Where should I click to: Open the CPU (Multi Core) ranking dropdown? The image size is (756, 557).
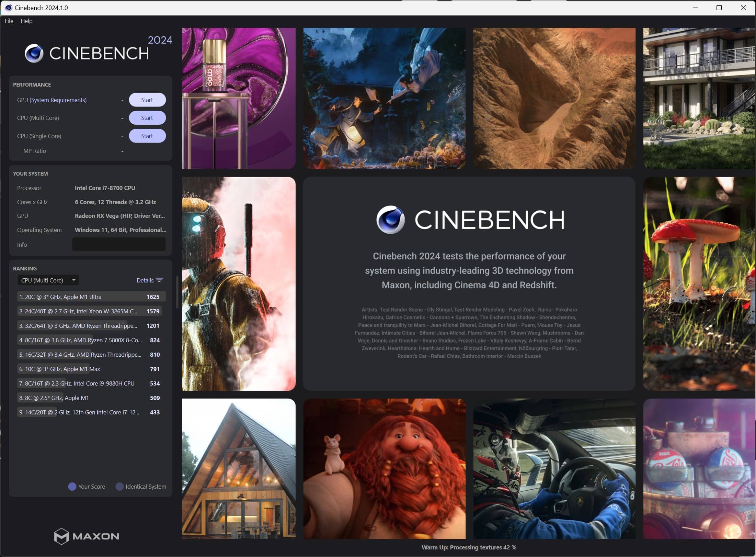point(48,280)
